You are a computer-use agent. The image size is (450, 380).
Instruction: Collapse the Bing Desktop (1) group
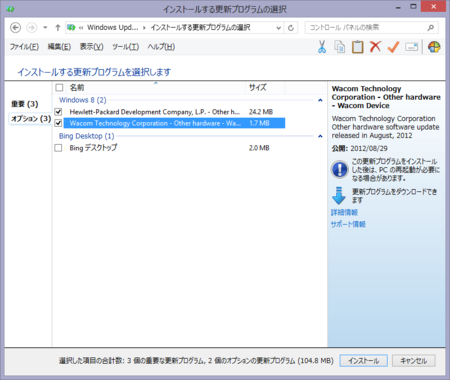[x=320, y=136]
